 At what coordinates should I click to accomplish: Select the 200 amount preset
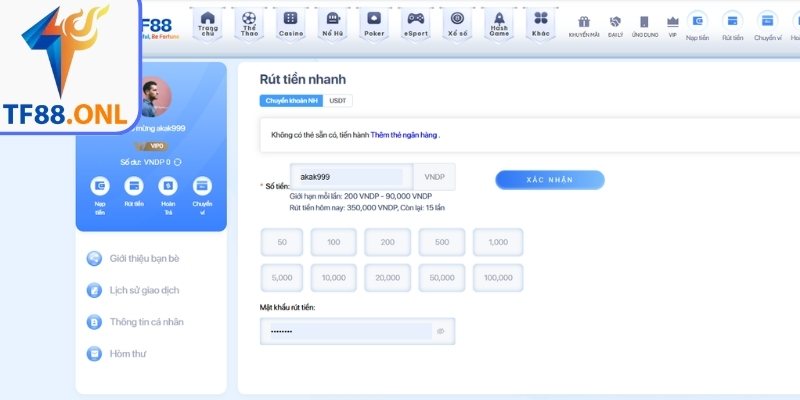click(x=387, y=242)
